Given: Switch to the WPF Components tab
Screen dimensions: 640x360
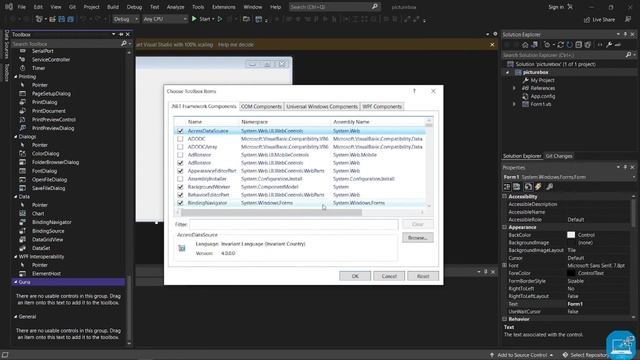Looking at the screenshot, I should pos(382,107).
